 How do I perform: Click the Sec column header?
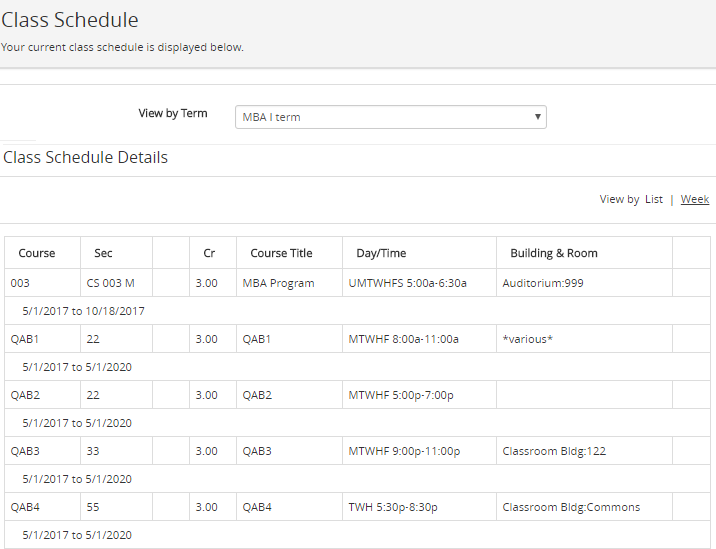pyautogui.click(x=103, y=253)
